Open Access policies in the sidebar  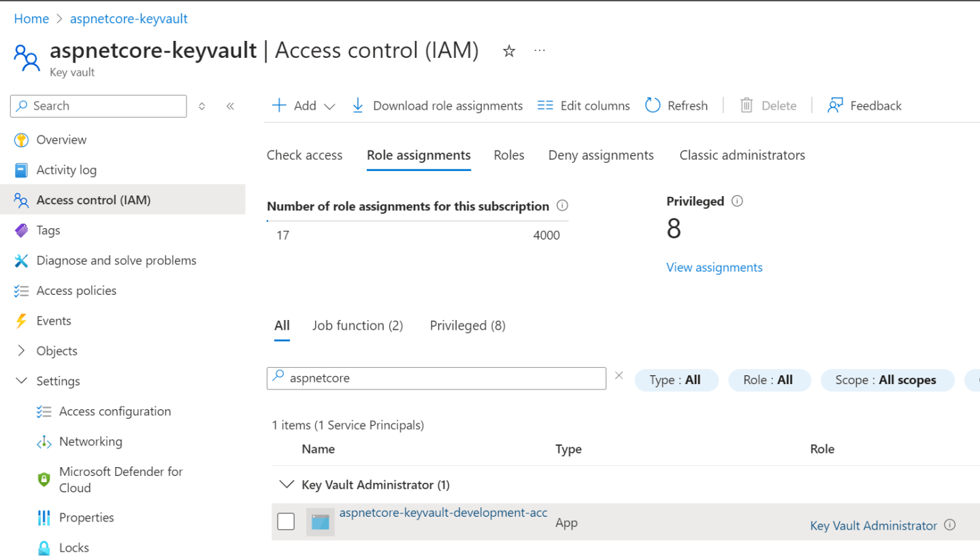[76, 291]
